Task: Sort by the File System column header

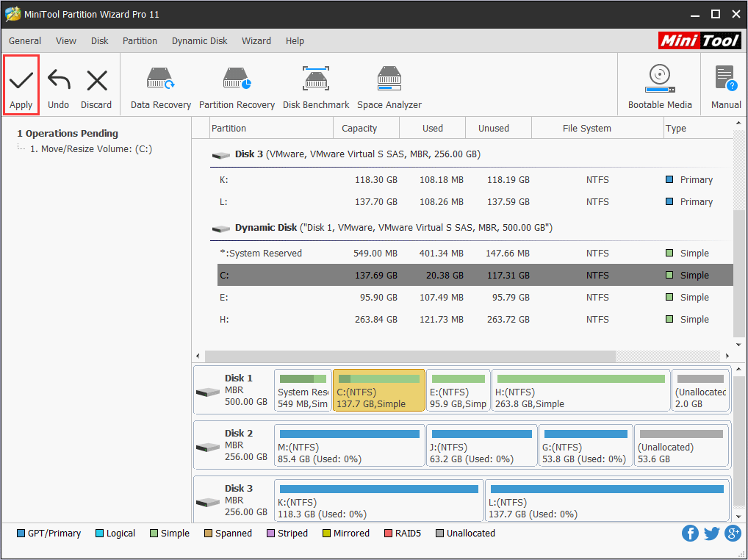Action: click(x=597, y=129)
